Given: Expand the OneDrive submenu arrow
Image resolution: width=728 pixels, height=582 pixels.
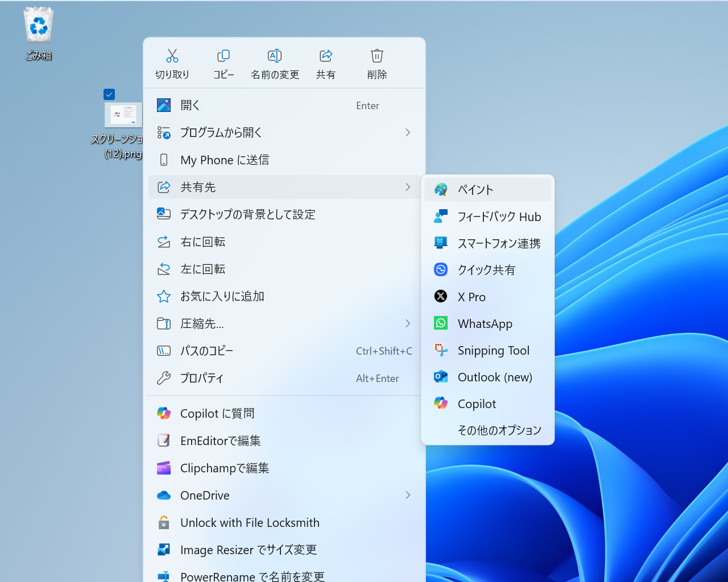Looking at the screenshot, I should (x=407, y=495).
